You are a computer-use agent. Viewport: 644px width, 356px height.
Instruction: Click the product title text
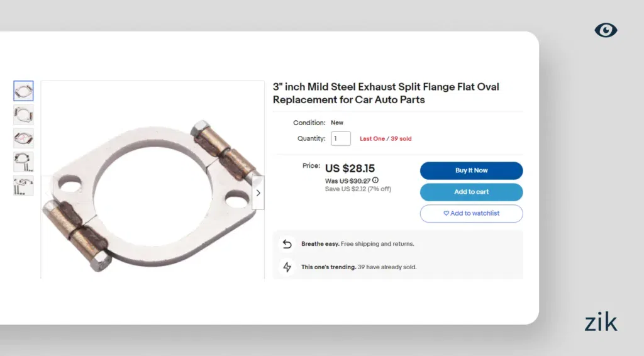(x=386, y=93)
